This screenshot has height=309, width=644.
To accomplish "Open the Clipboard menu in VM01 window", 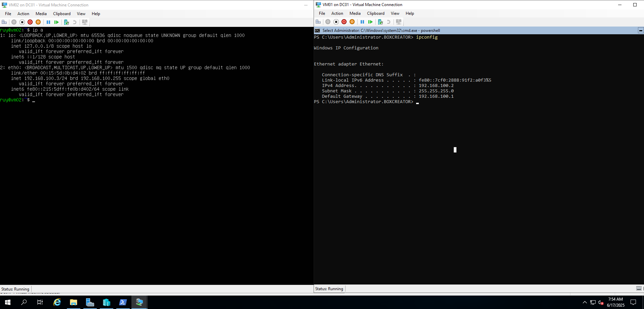I will pos(375,13).
